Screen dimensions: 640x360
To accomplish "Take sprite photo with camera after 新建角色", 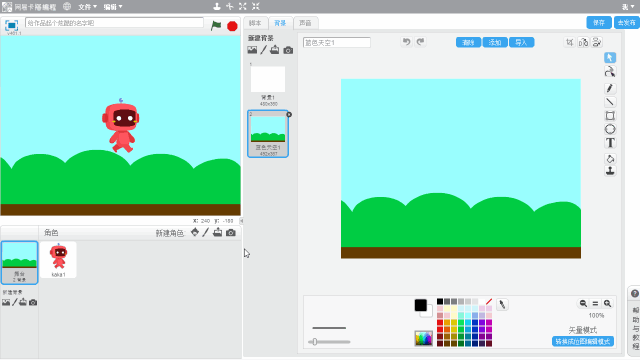I will [231, 233].
